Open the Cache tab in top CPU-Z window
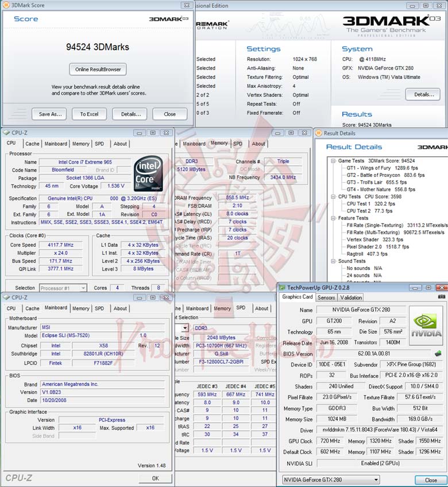This screenshot has height=487, width=448. 32,144
